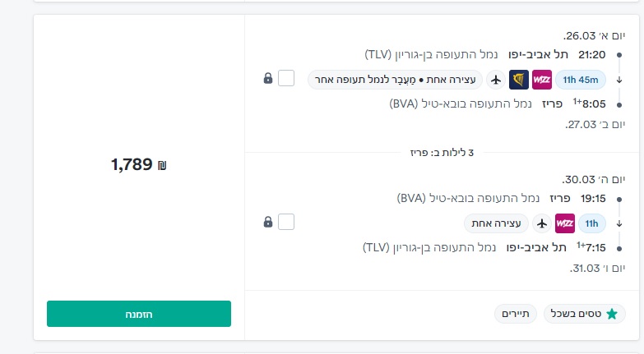Tick the return flight lock checkbox
644x354 pixels.
286,222
